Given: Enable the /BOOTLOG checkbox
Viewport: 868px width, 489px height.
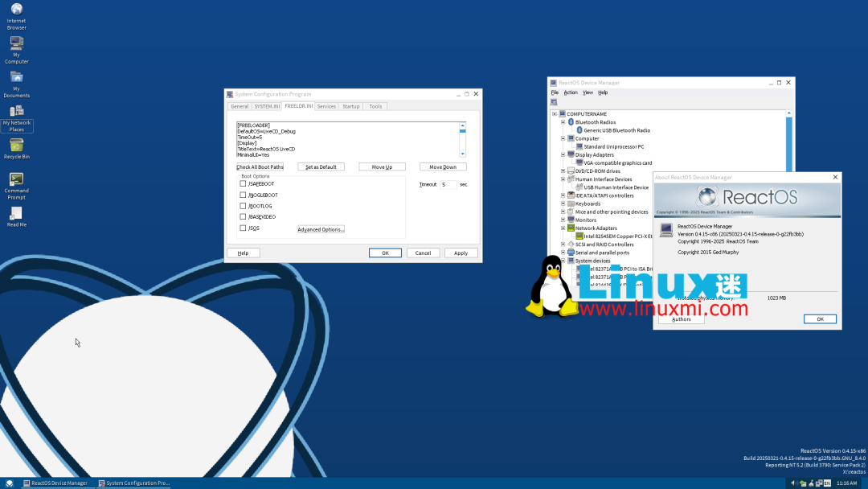Looking at the screenshot, I should (x=243, y=205).
